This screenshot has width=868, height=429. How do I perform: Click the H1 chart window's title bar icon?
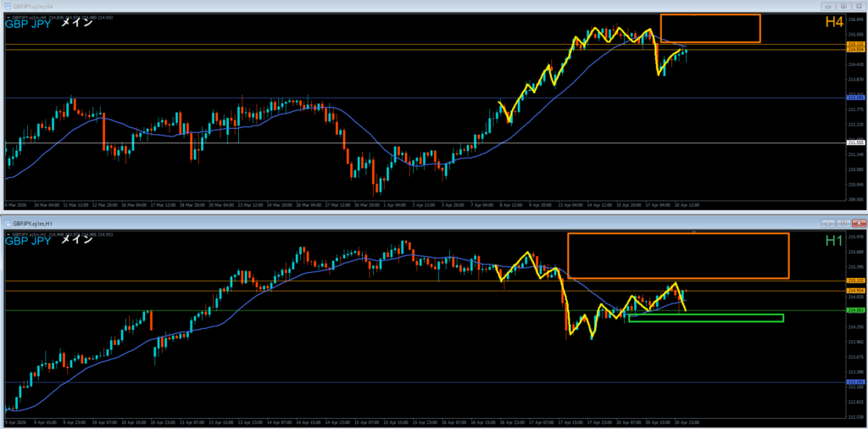[8, 223]
